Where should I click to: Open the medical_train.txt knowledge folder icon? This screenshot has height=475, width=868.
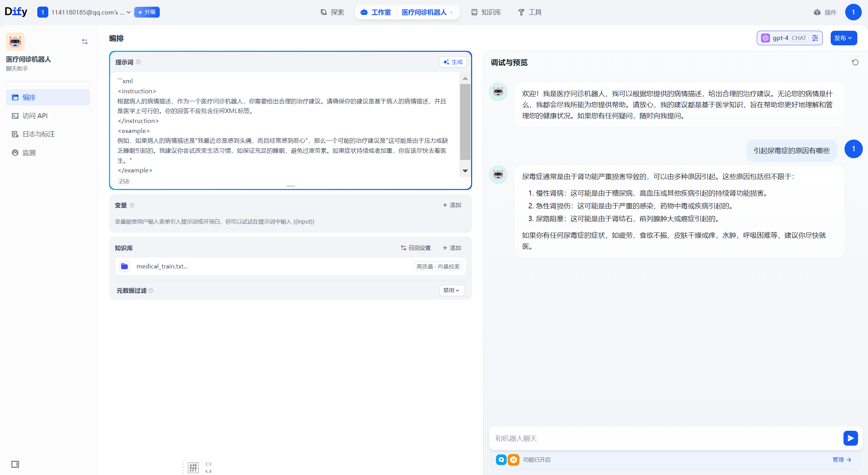[x=125, y=266]
